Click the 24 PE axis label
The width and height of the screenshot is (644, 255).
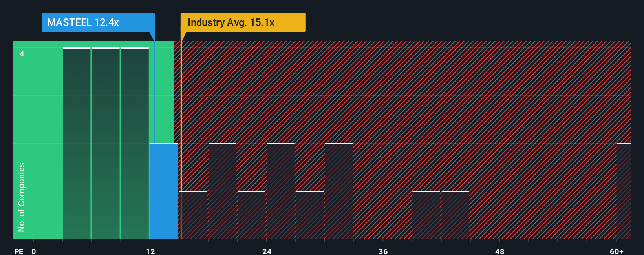[x=267, y=251]
